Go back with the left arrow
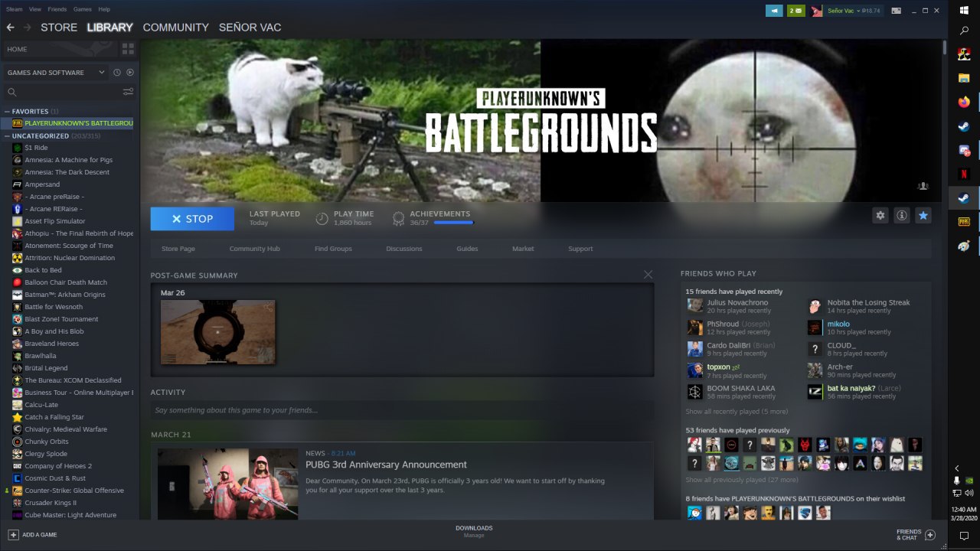The width and height of the screenshot is (980, 551). [10, 28]
